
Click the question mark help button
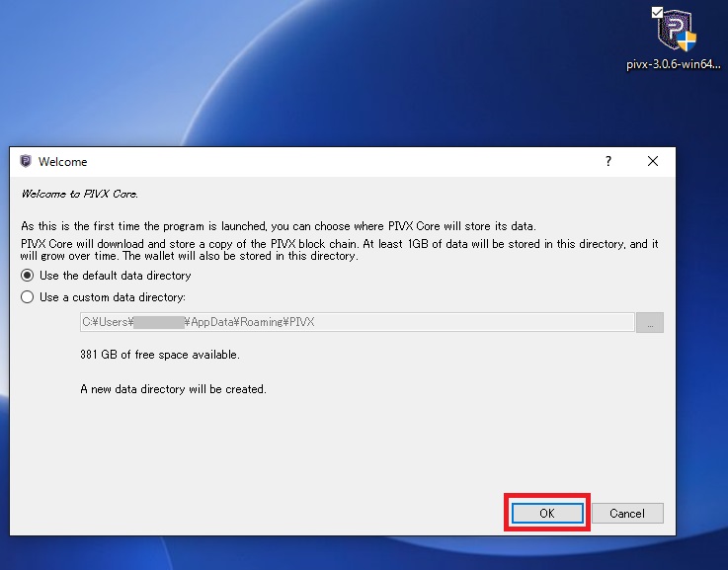pyautogui.click(x=607, y=161)
